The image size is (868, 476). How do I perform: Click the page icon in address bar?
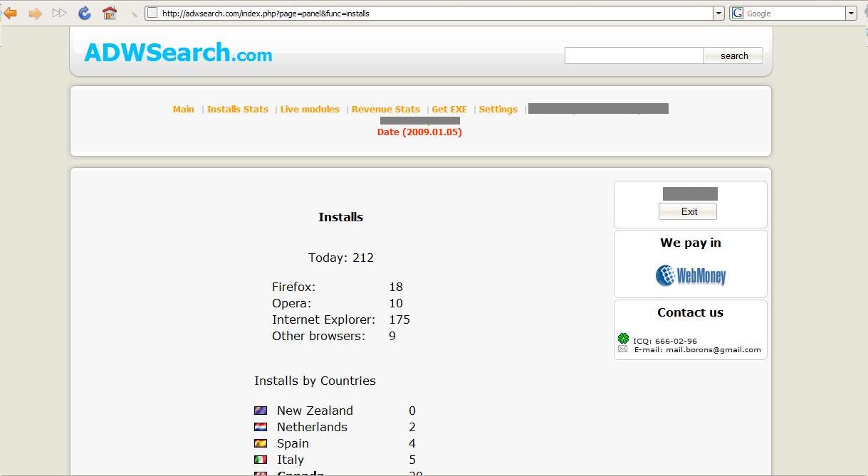pyautogui.click(x=152, y=13)
